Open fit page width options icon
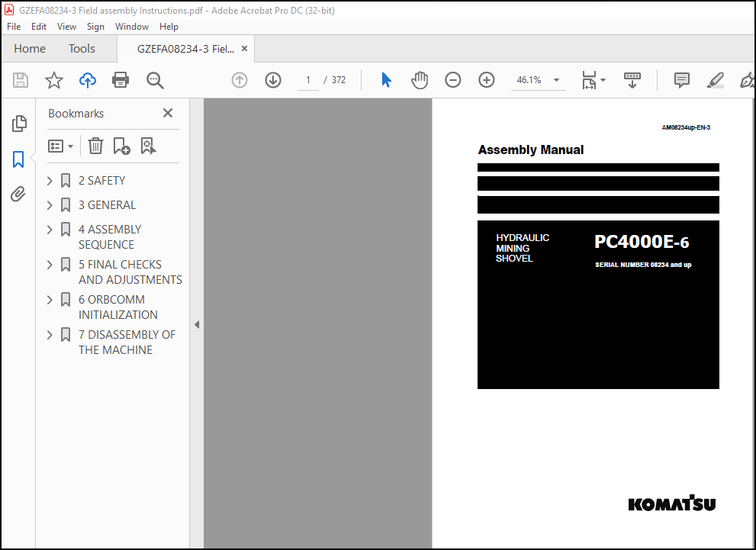The image size is (756, 550). [593, 80]
